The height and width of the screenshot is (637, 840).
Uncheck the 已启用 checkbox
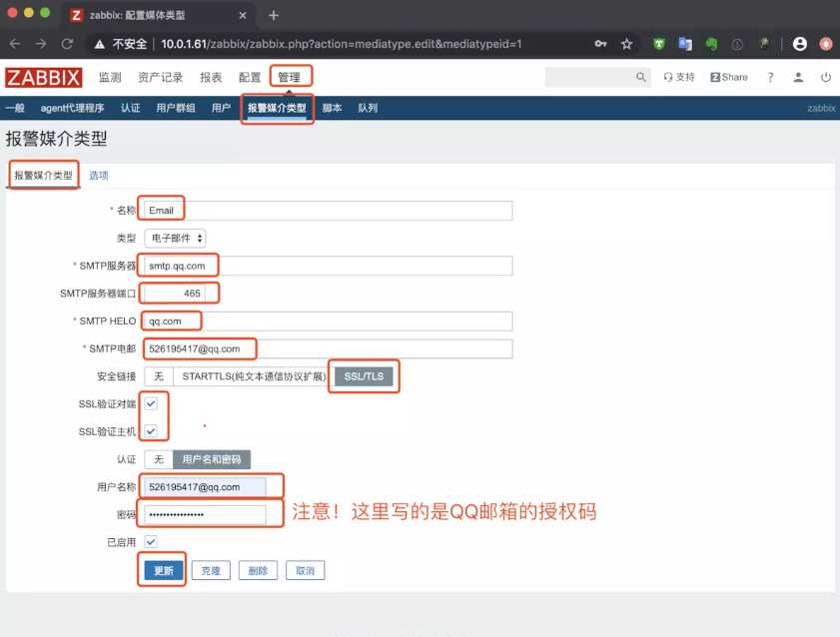tap(151, 542)
